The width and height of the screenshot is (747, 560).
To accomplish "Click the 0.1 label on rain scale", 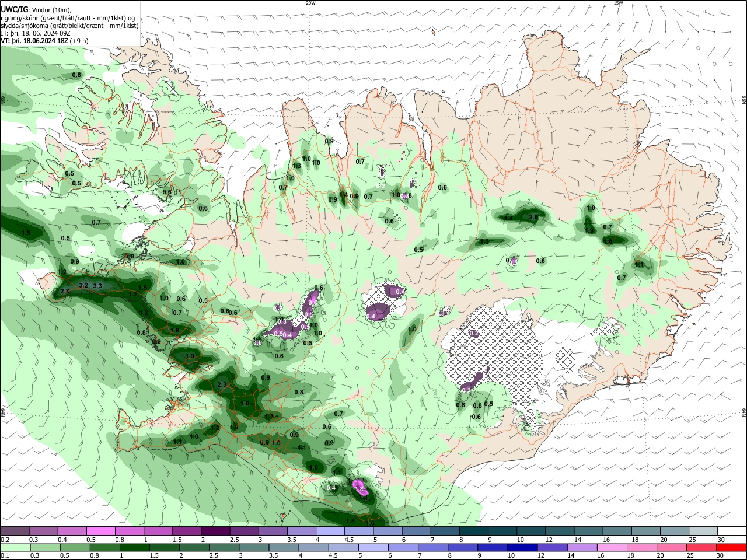I will [x=5, y=555].
